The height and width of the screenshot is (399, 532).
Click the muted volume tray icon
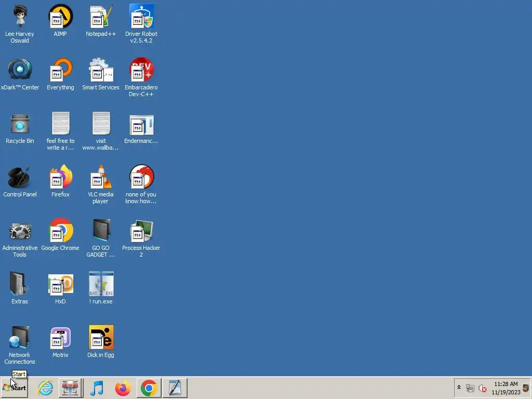click(x=482, y=388)
